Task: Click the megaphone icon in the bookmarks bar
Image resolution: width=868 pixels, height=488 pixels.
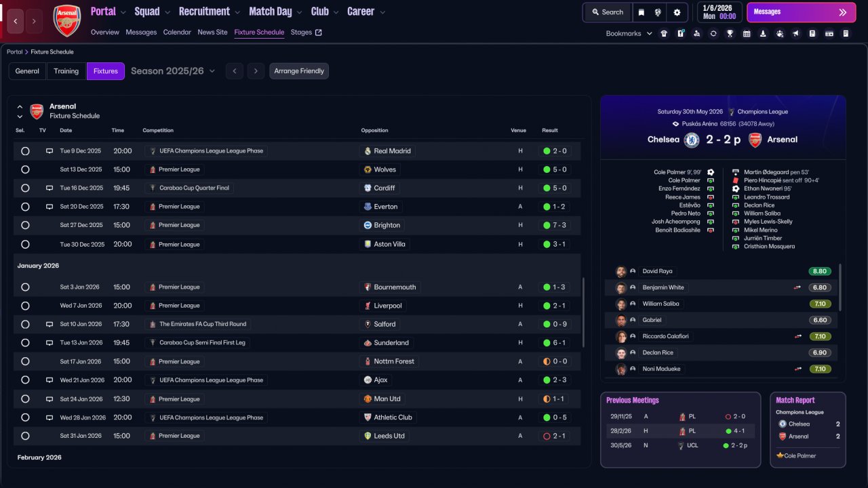Action: pyautogui.click(x=796, y=33)
